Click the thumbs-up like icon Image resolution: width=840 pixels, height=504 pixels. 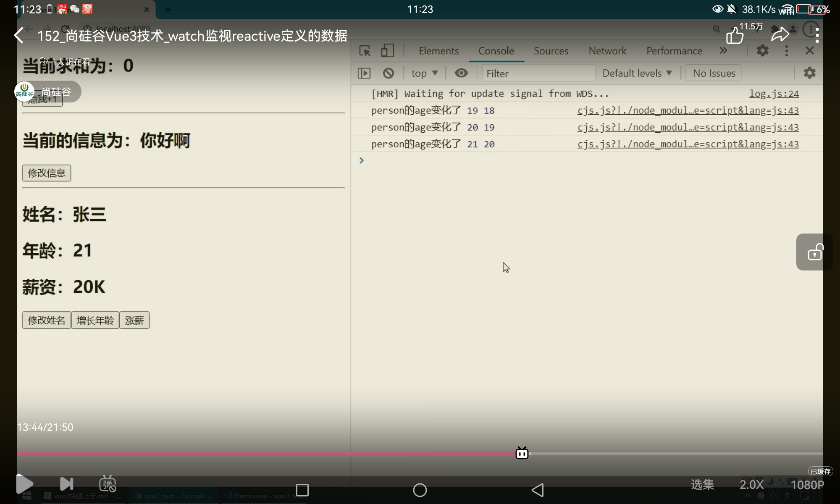[735, 35]
